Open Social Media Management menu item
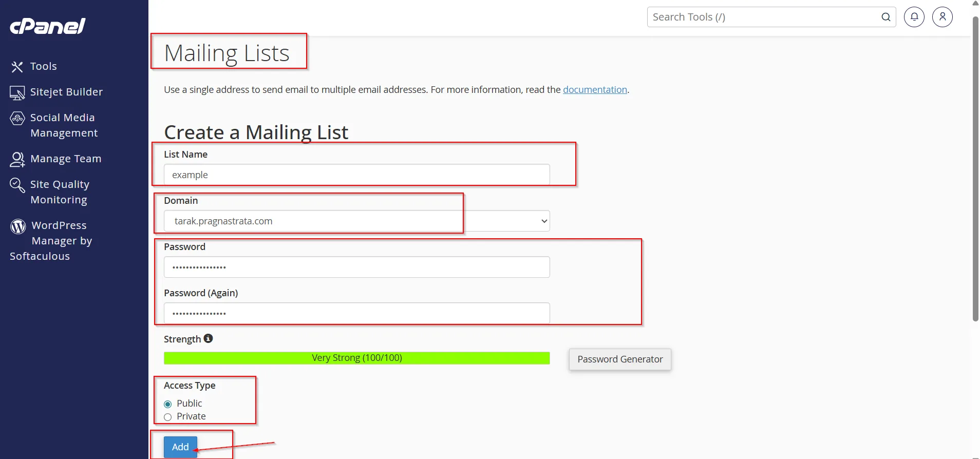The height and width of the screenshot is (459, 980). click(x=64, y=125)
